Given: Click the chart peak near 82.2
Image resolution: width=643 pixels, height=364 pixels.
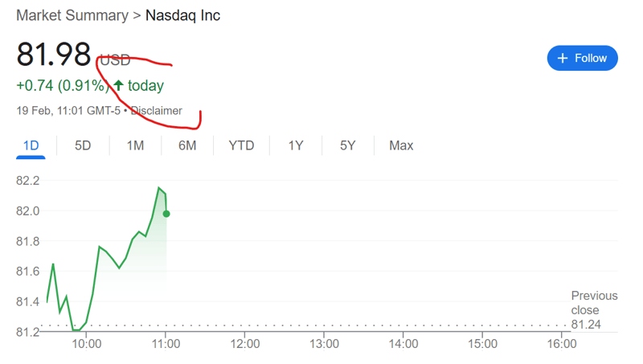Looking at the screenshot, I should pos(159,188).
